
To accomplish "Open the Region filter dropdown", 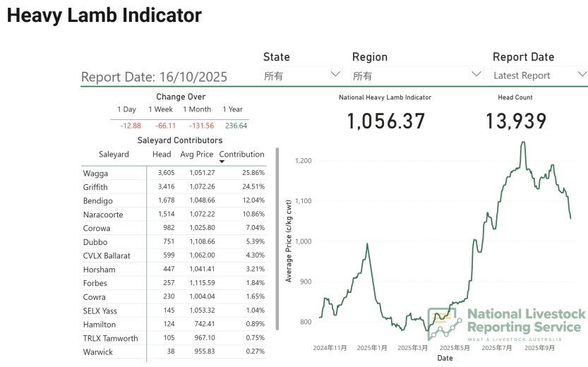I will 416,75.
